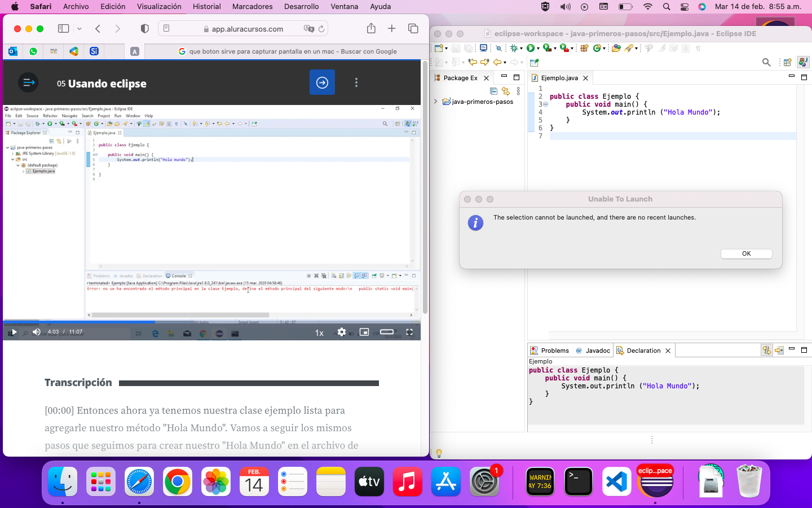Open Debug button dropdown arrow
Image resolution: width=812 pixels, height=508 pixels.
coord(521,49)
